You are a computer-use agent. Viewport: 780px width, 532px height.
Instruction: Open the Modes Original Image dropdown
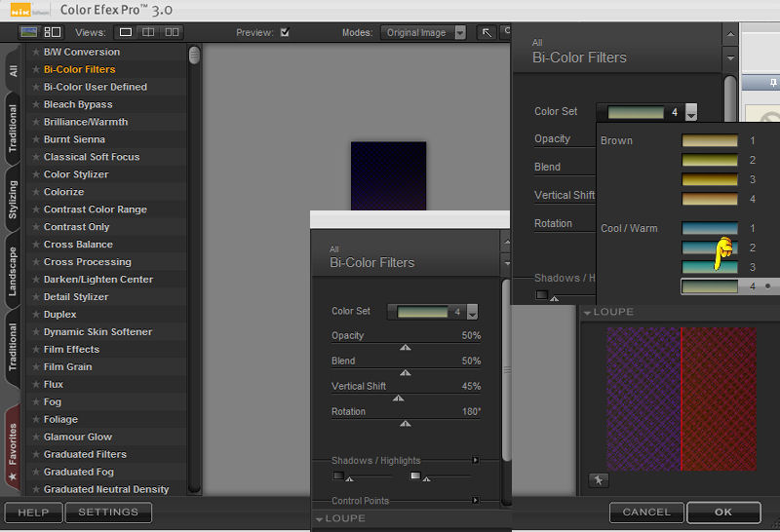(421, 32)
